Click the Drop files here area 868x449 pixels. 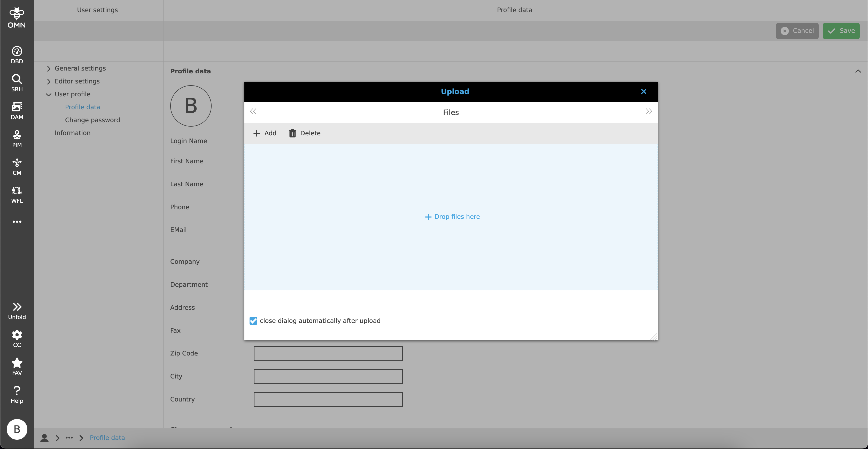click(x=452, y=217)
